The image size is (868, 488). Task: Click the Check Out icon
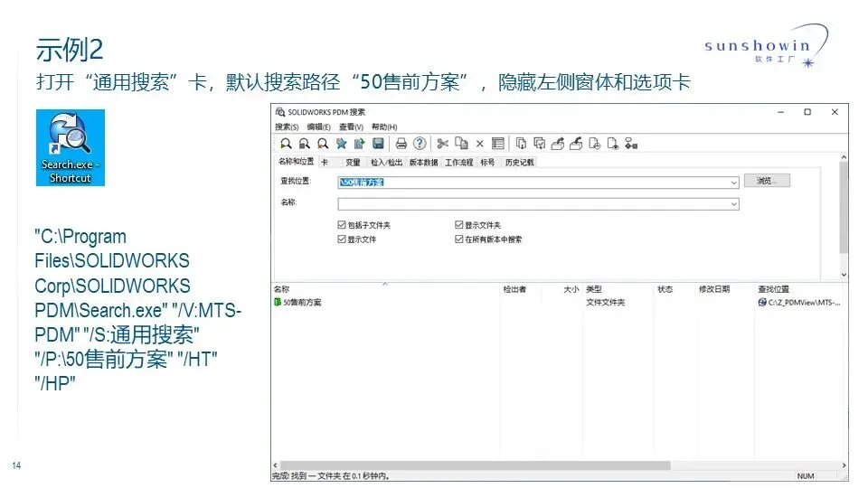pyautogui.click(x=558, y=144)
